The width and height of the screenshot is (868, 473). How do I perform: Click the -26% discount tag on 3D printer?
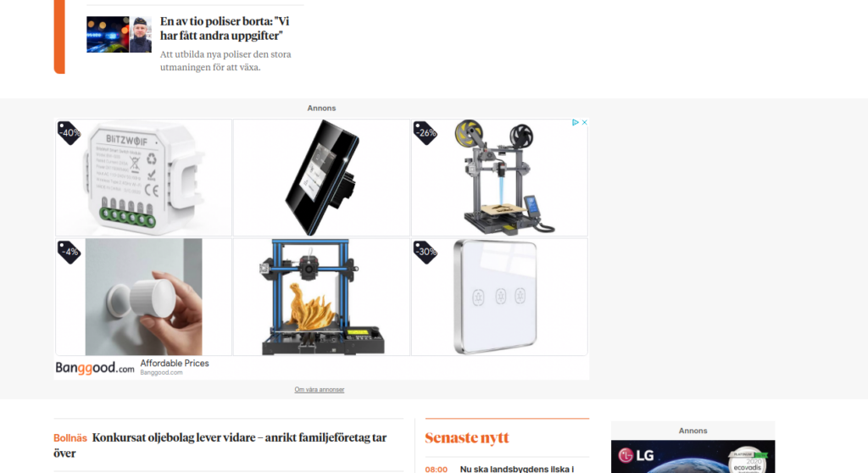pyautogui.click(x=426, y=133)
